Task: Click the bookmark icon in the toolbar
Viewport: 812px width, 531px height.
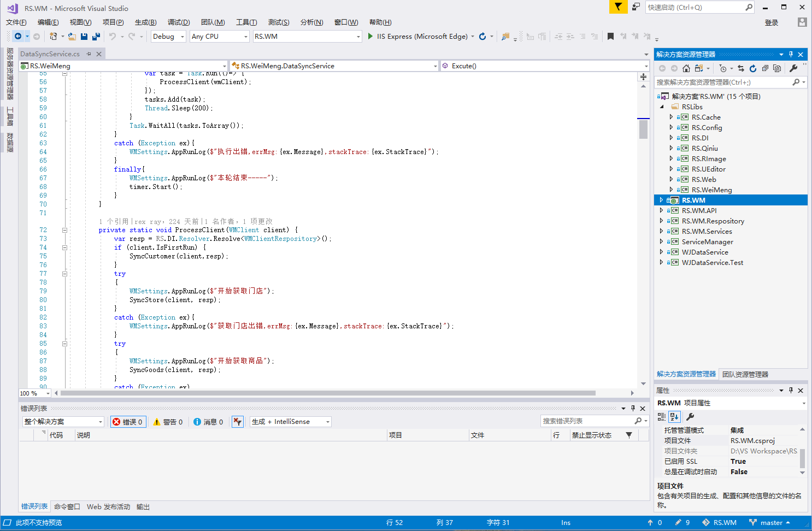Action: [610, 37]
